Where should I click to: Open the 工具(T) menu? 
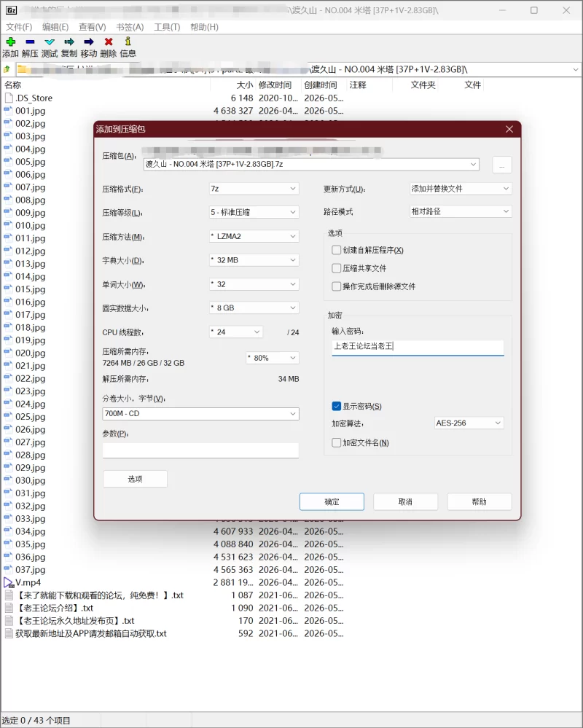pyautogui.click(x=167, y=27)
